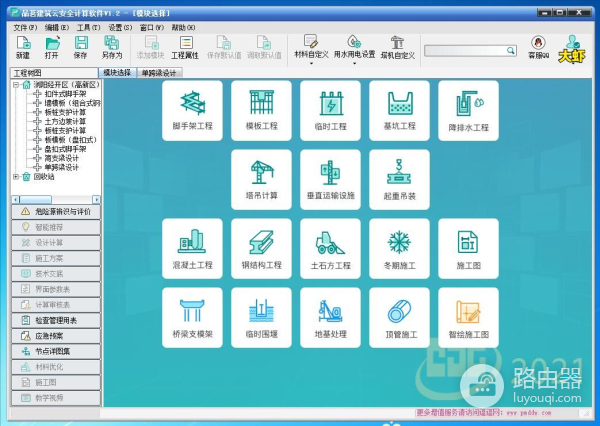The image size is (600, 426).
Task: Open the 冬期施工 winter construction tile
Action: pyautogui.click(x=399, y=249)
